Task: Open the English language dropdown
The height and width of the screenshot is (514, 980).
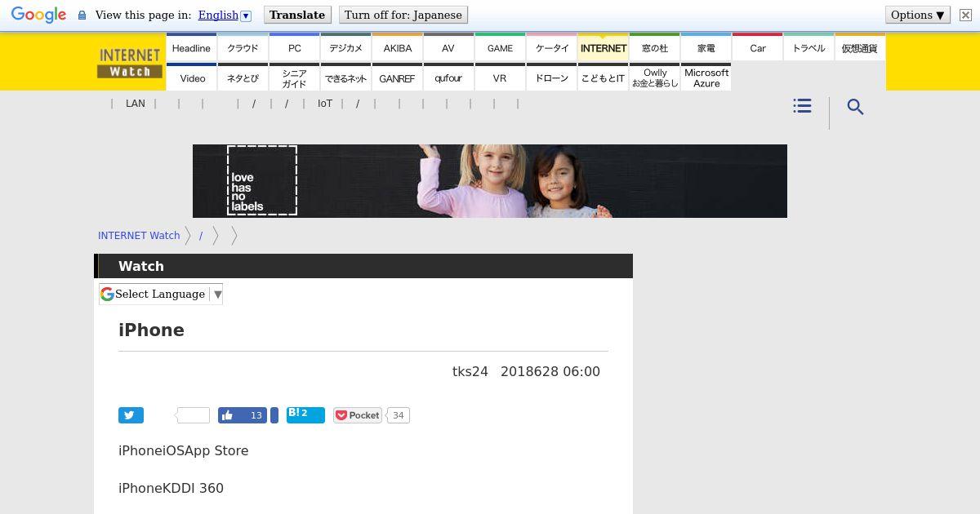Action: (225, 16)
